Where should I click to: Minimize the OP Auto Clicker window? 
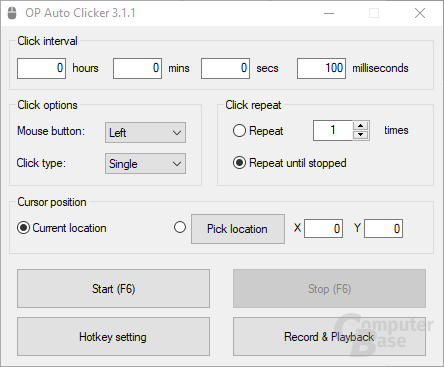click(329, 13)
